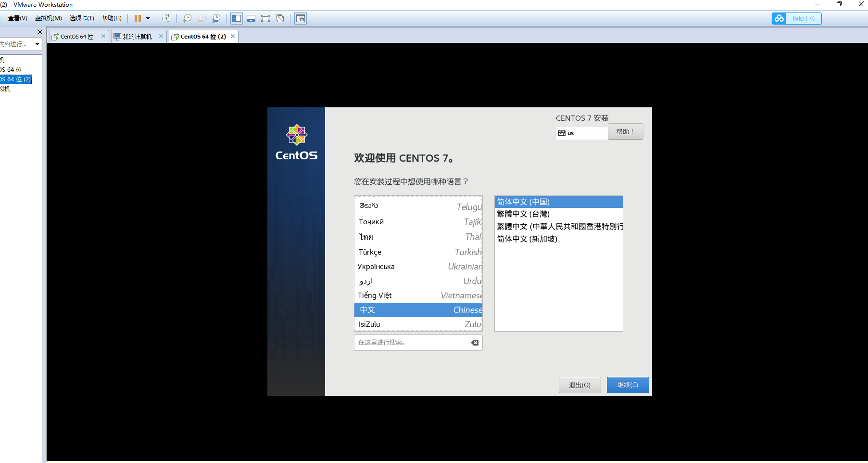Viewport: 868px width, 463px height.
Task: Choose 繁體中文 (中華人民共和國香港特別行政區) locale
Action: point(558,226)
